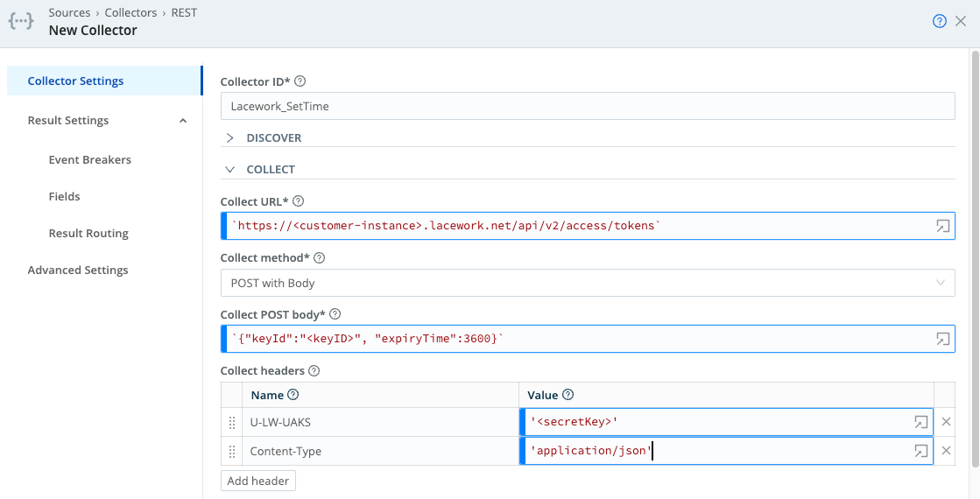Expand editor for application/json header value
The height and width of the screenshot is (499, 980).
point(920,452)
